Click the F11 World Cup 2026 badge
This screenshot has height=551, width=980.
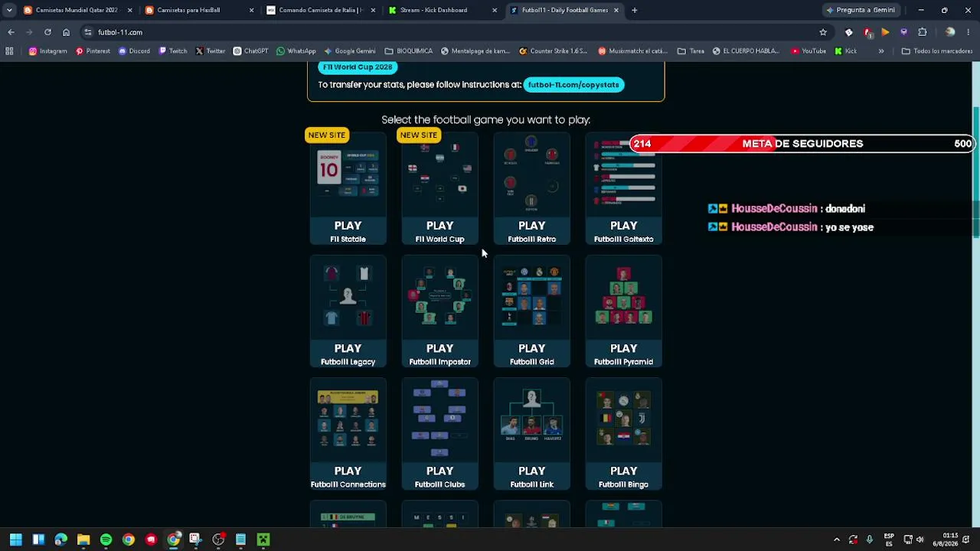point(358,67)
